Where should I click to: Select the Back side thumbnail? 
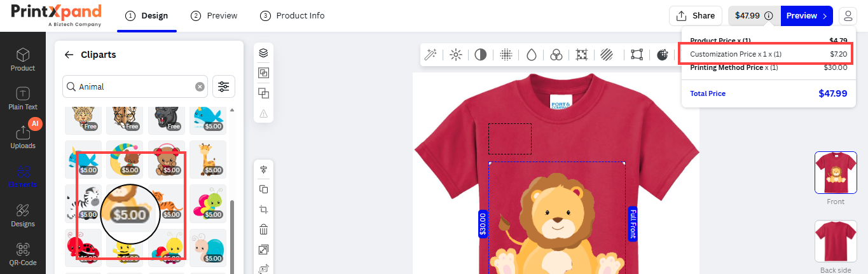point(836,241)
